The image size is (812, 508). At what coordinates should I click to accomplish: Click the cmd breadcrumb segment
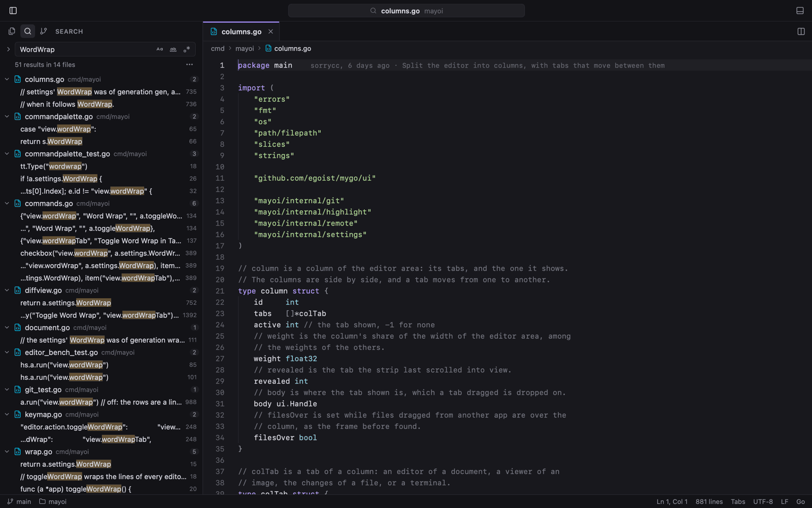tap(218, 49)
